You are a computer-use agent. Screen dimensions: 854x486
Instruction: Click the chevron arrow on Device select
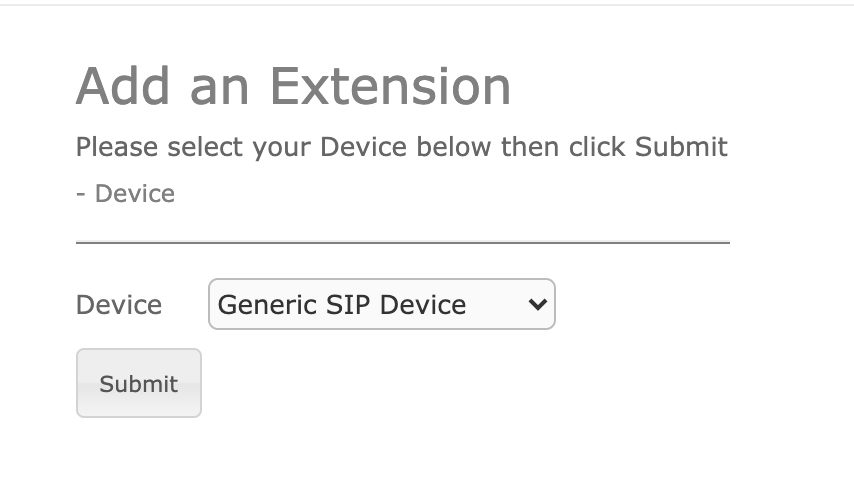(538, 305)
